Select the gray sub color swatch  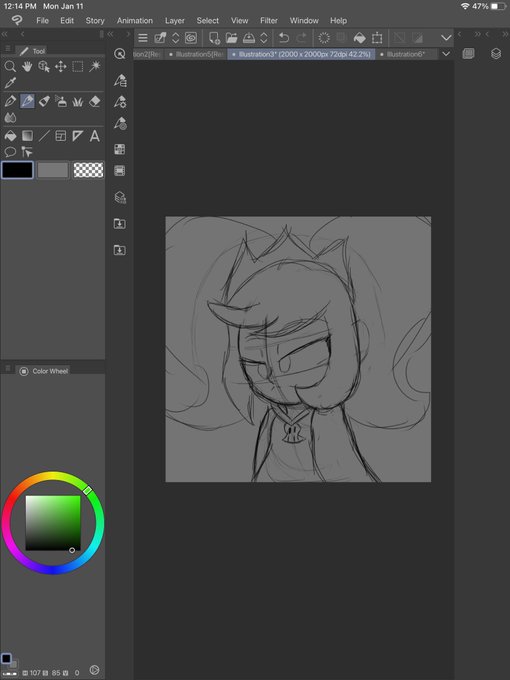click(52, 170)
